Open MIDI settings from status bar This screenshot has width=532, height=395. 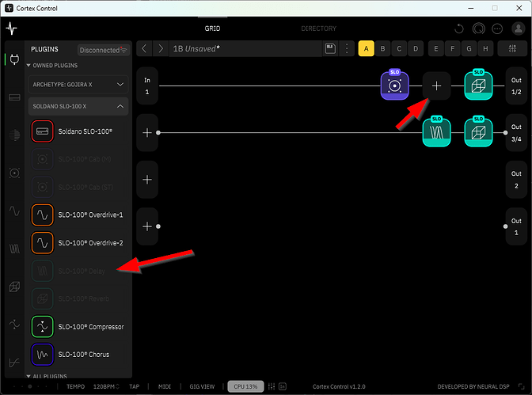(165, 386)
